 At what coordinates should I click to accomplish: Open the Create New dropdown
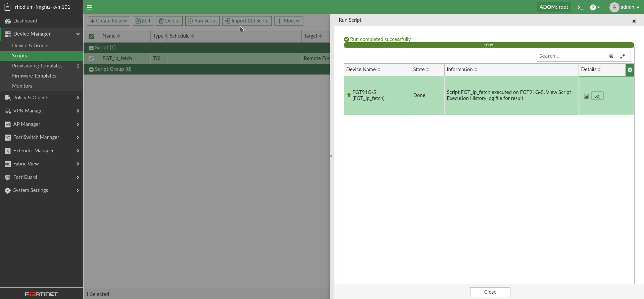(108, 21)
